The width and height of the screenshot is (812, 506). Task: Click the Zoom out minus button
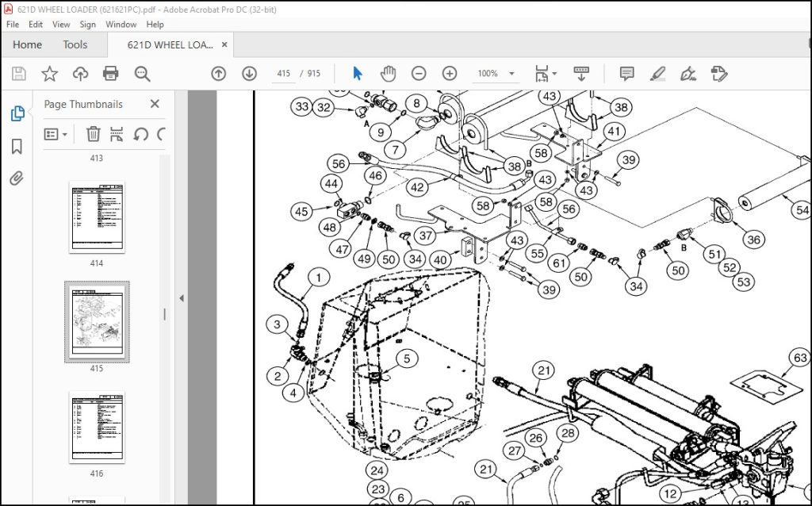click(419, 74)
